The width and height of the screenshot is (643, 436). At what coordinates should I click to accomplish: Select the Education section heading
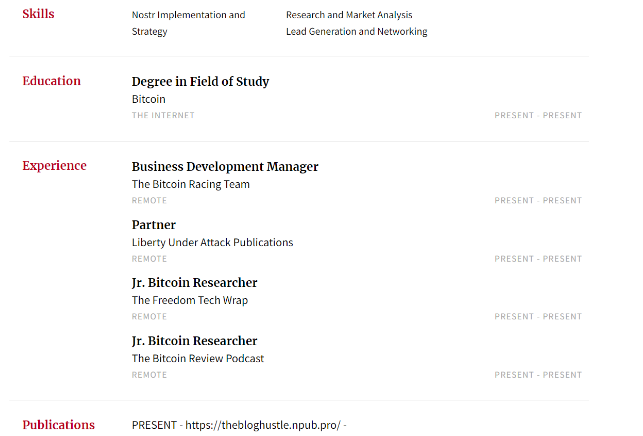[51, 81]
